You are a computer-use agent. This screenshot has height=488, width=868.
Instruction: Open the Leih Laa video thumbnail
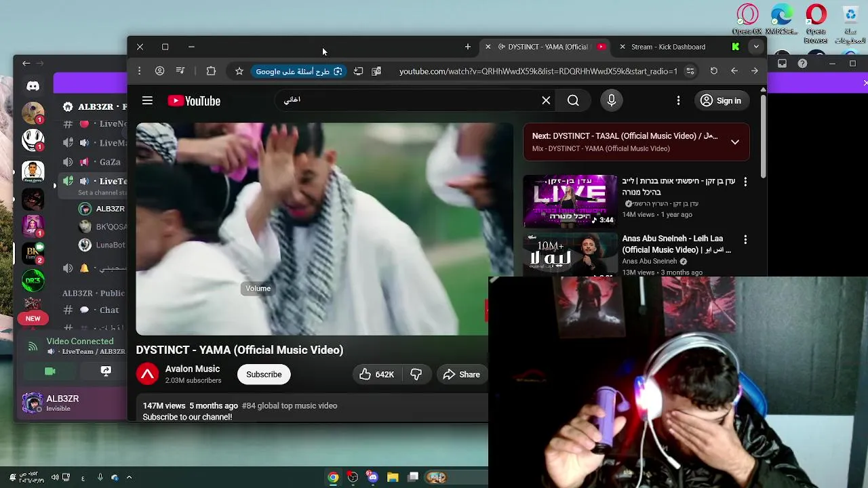(570, 254)
